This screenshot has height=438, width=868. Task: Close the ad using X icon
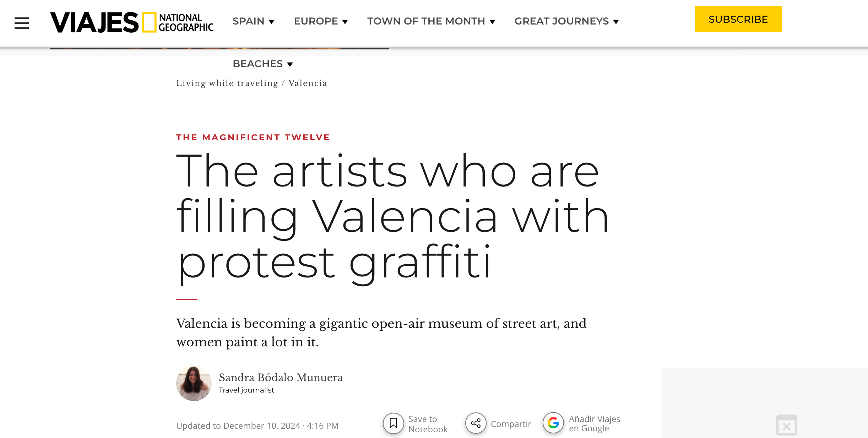click(787, 425)
